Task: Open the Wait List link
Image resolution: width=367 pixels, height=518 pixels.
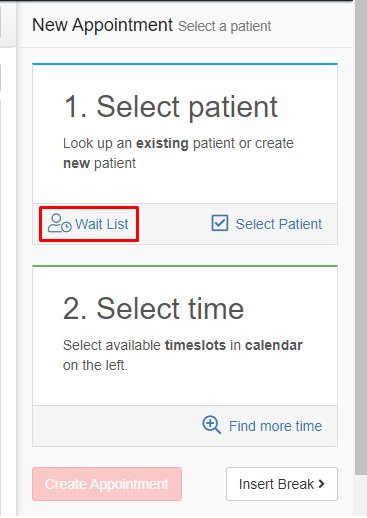Action: coord(89,224)
